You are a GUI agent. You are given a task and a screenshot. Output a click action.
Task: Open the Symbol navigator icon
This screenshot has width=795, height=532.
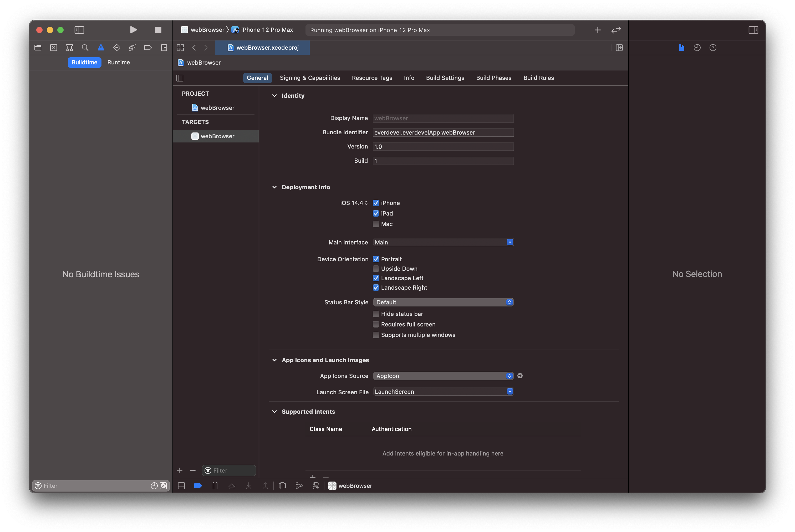coord(69,48)
